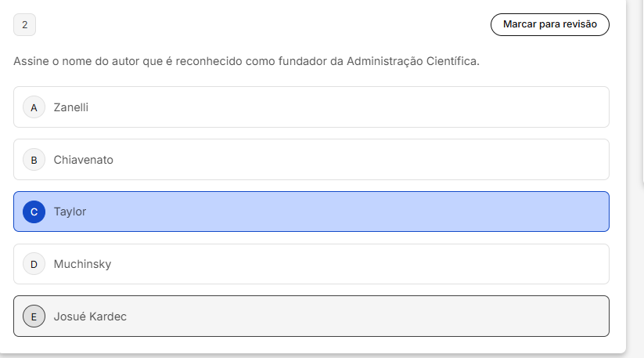644x358 pixels.
Task: Click the highlighted blue C circle
Action: tap(34, 212)
